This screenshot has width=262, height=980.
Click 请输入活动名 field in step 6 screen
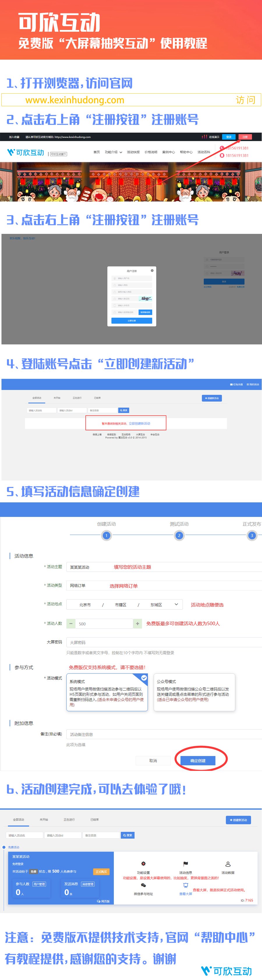(24, 835)
